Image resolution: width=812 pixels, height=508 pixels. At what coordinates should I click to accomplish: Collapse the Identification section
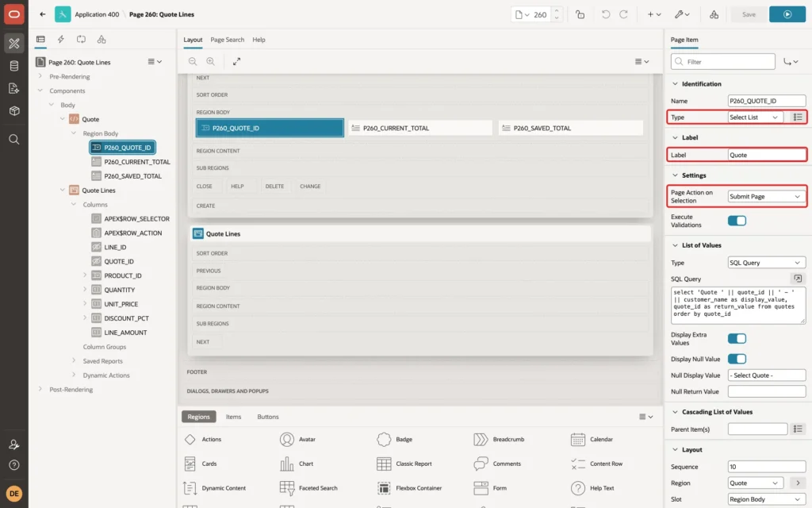675,83
